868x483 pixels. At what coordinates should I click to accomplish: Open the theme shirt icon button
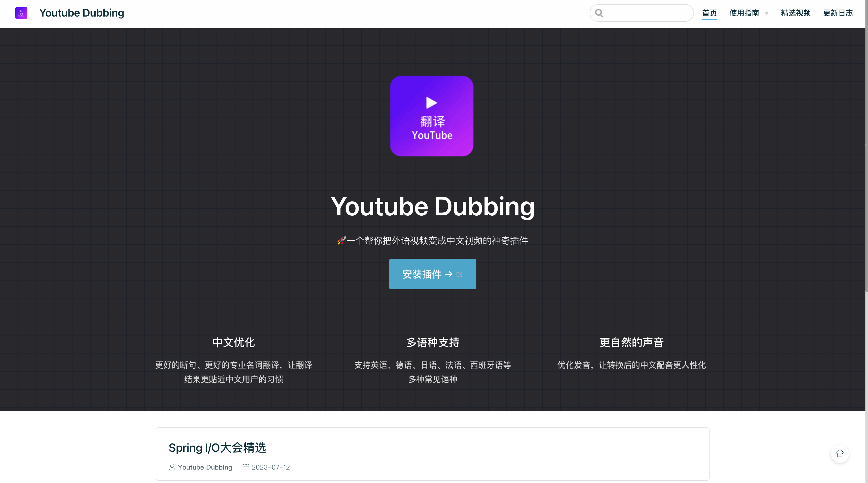pos(840,454)
